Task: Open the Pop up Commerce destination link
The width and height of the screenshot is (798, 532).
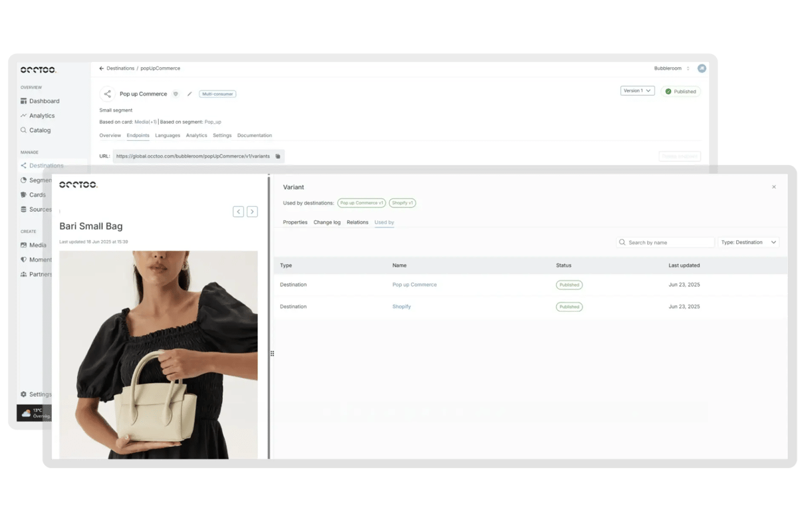Action: 414,285
